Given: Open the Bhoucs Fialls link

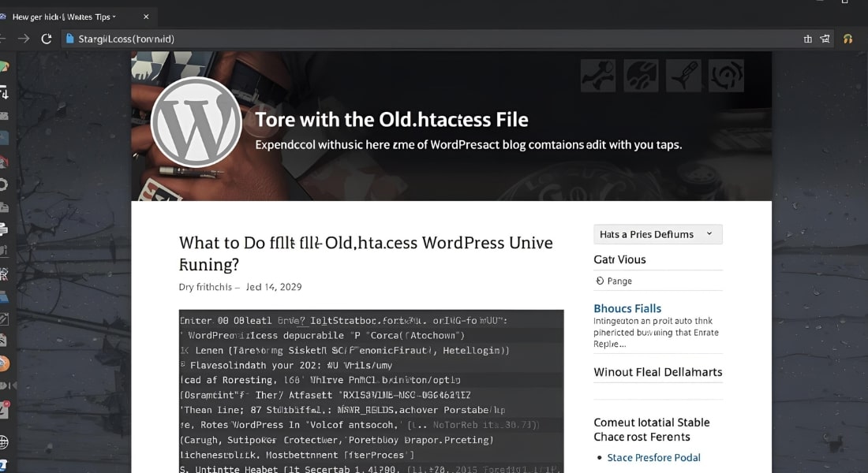Looking at the screenshot, I should click(x=627, y=309).
